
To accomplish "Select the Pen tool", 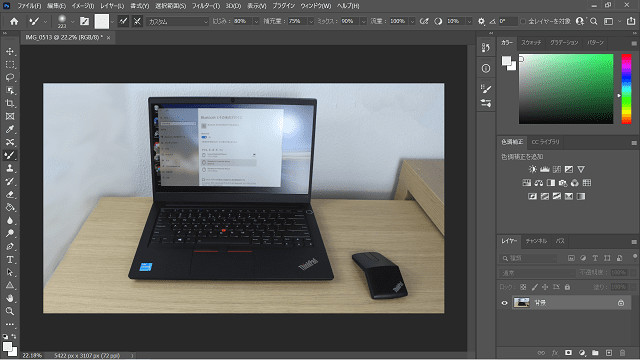I will pyautogui.click(x=10, y=247).
